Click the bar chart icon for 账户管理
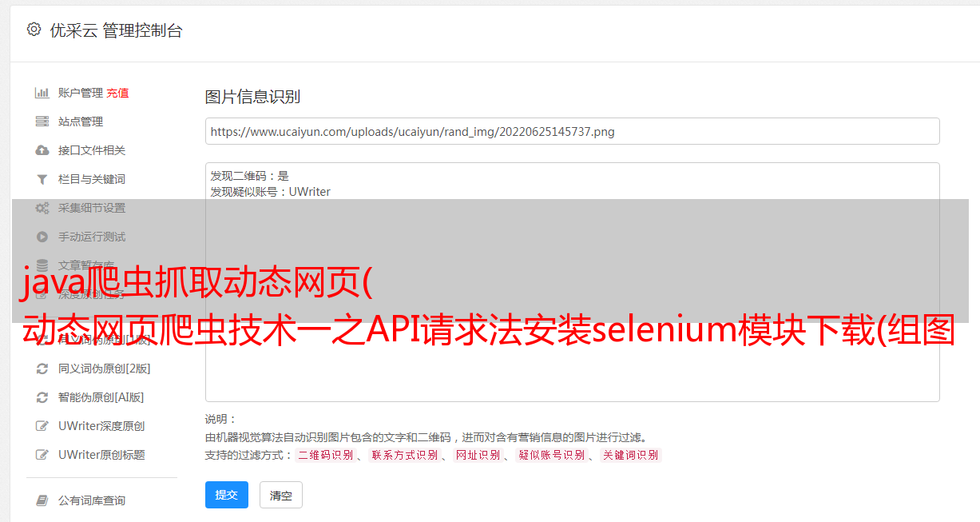The width and height of the screenshot is (980, 522). point(42,93)
